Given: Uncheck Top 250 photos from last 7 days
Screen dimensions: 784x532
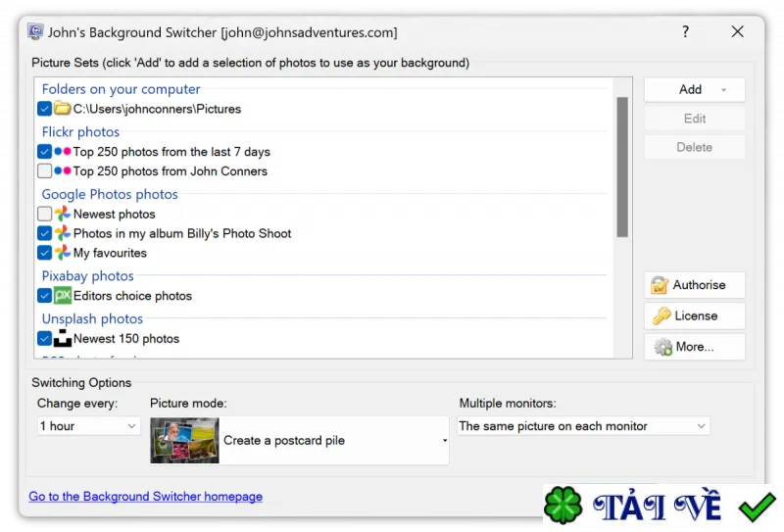Looking at the screenshot, I should [x=44, y=151].
